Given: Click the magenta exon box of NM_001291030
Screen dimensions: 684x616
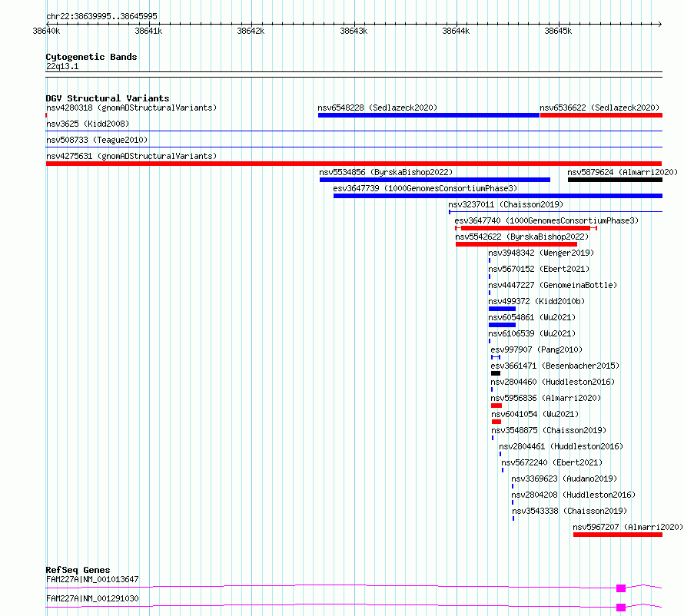Looking at the screenshot, I should 621,608.
